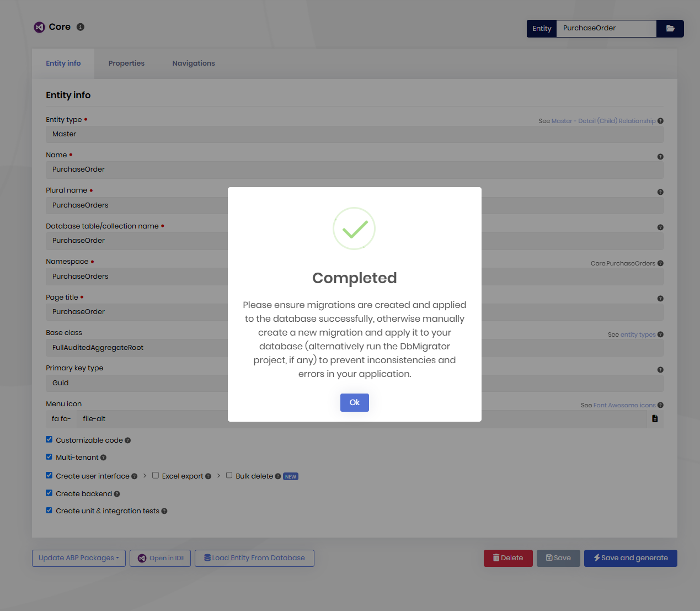Open the Update ABP Packages dropdown

click(79, 558)
